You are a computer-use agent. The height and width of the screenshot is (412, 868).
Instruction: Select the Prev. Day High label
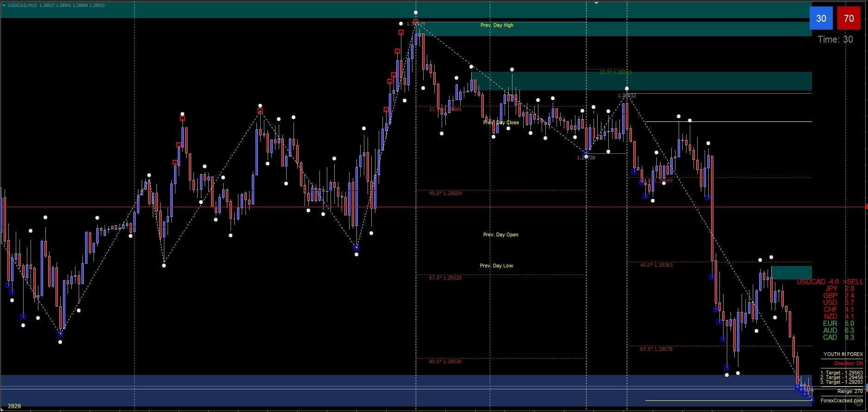496,25
